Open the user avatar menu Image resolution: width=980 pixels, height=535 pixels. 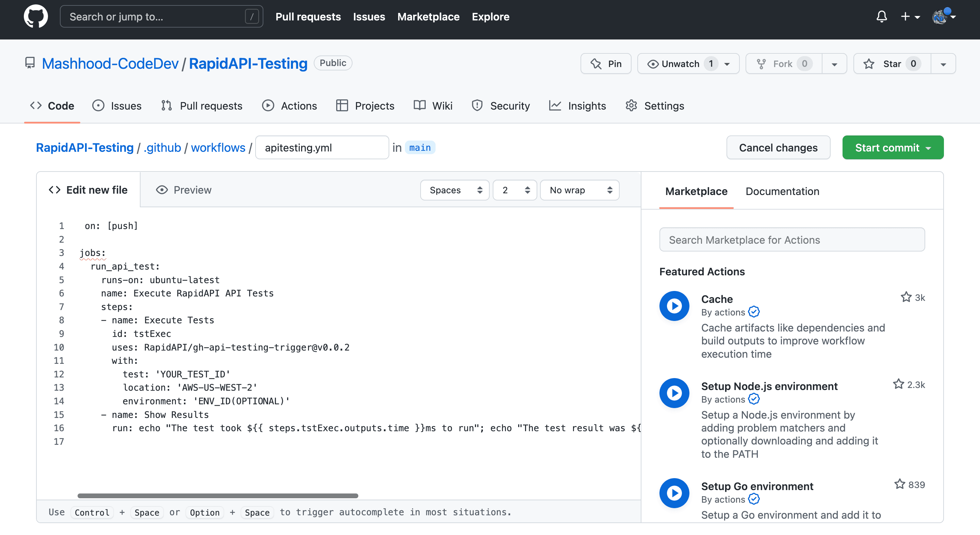(x=944, y=17)
